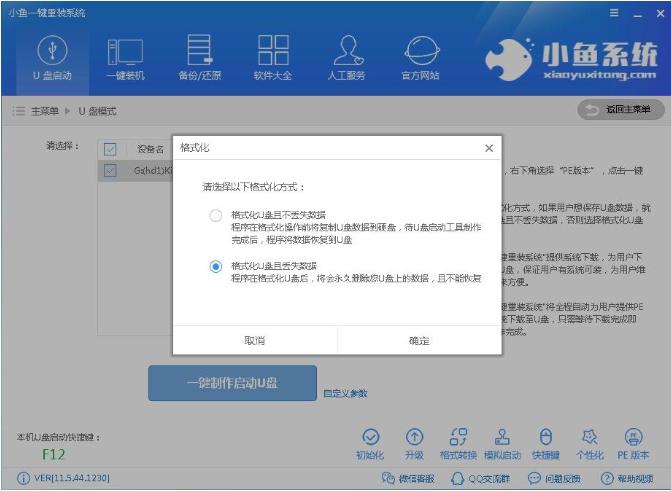Open the U盘启动 tab icon
Viewport: 671px width, 491px height.
52,51
